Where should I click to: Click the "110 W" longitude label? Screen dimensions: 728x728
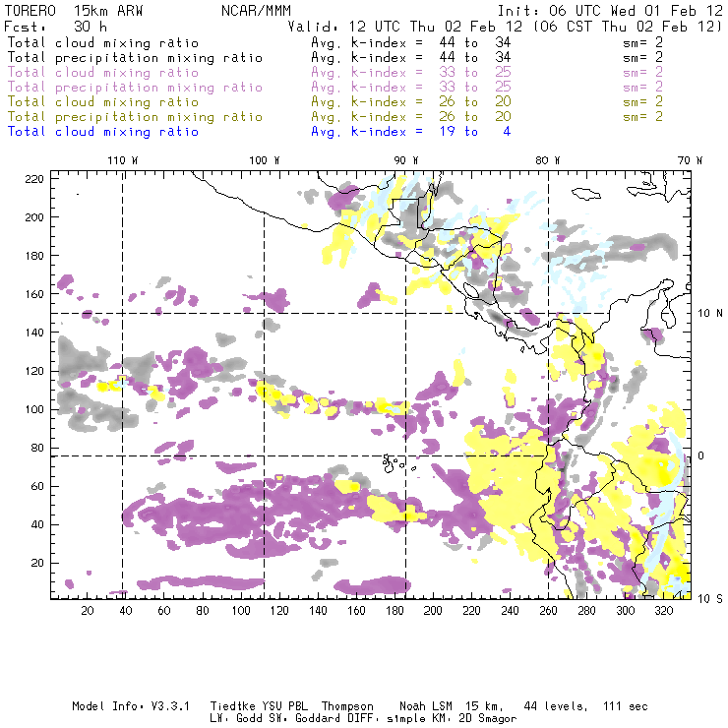[x=123, y=160]
